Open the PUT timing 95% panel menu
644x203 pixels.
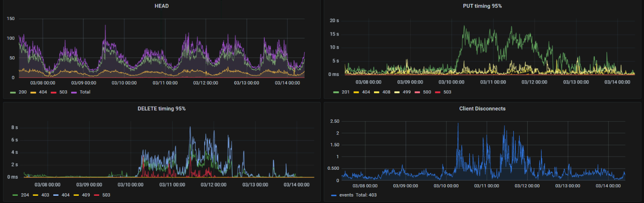(483, 6)
